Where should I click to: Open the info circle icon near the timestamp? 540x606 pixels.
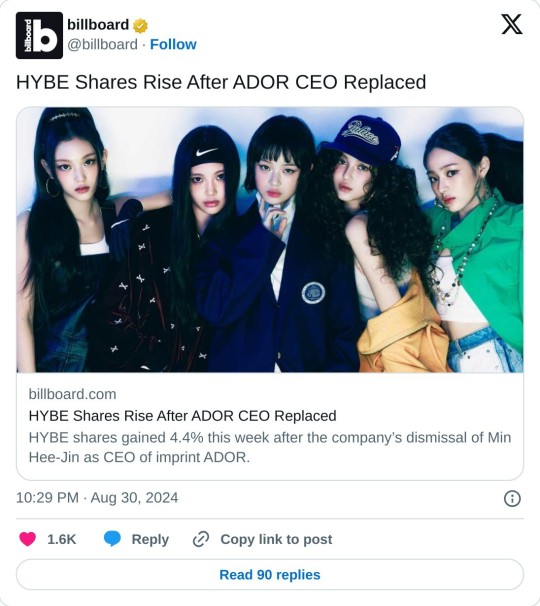(x=512, y=498)
